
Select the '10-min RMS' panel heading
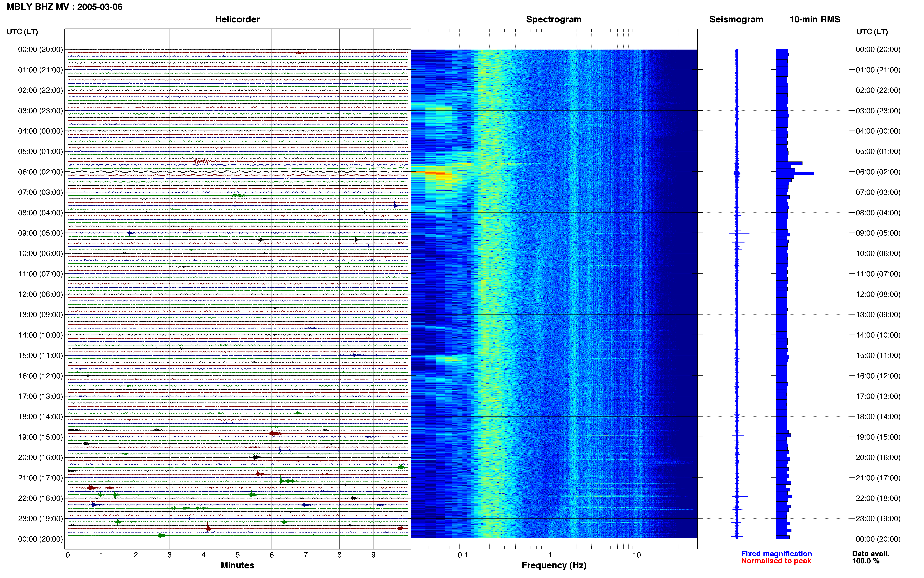click(x=815, y=19)
